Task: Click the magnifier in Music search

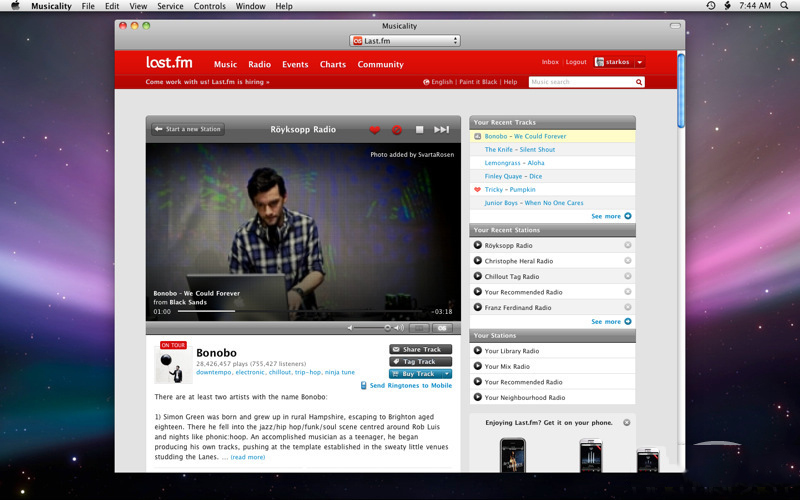Action: tap(638, 82)
